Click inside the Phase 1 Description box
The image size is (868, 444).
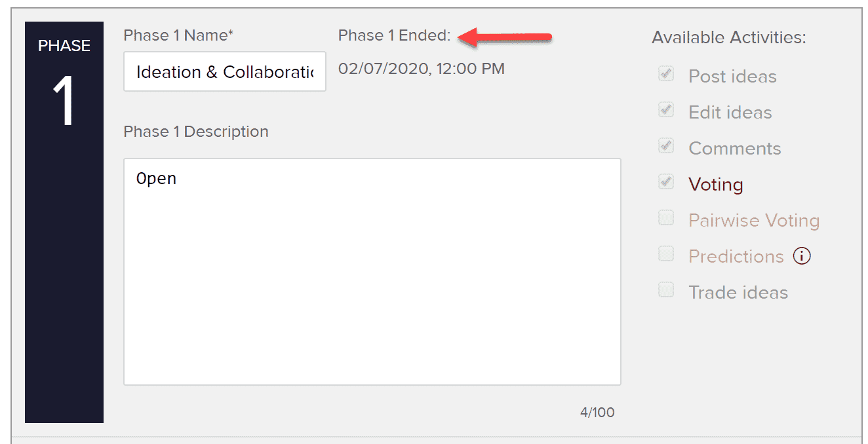[x=372, y=272]
